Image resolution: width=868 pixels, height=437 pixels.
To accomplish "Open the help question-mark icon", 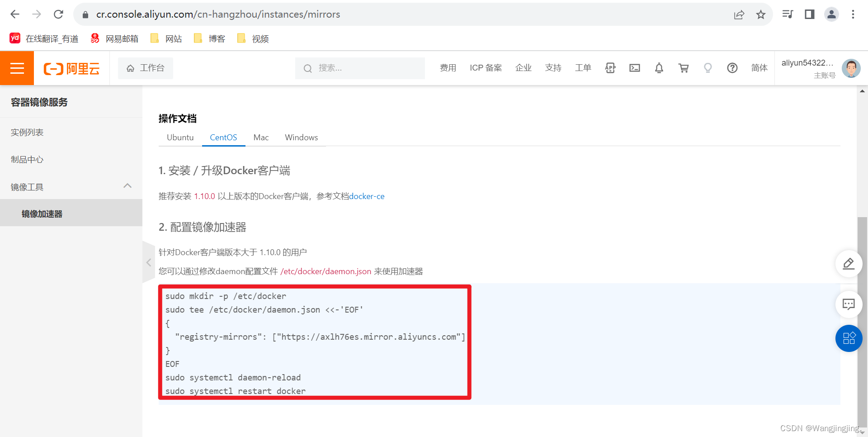I will coord(732,68).
